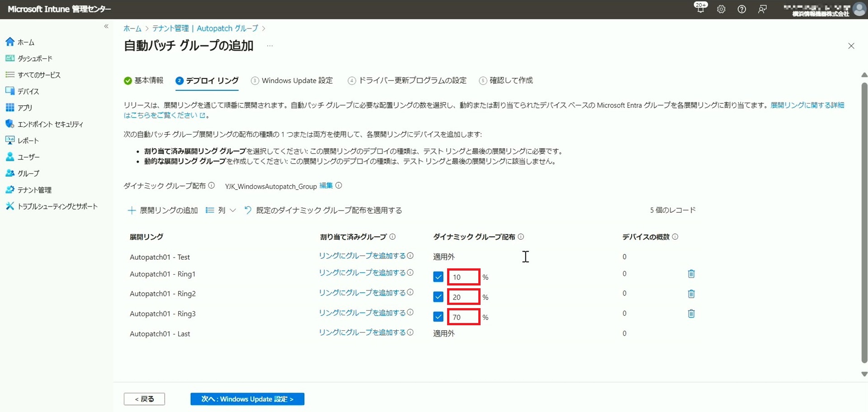This screenshot has width=868, height=412.
Task: Click the Ring2 percentage field showing 20
Action: click(x=463, y=297)
